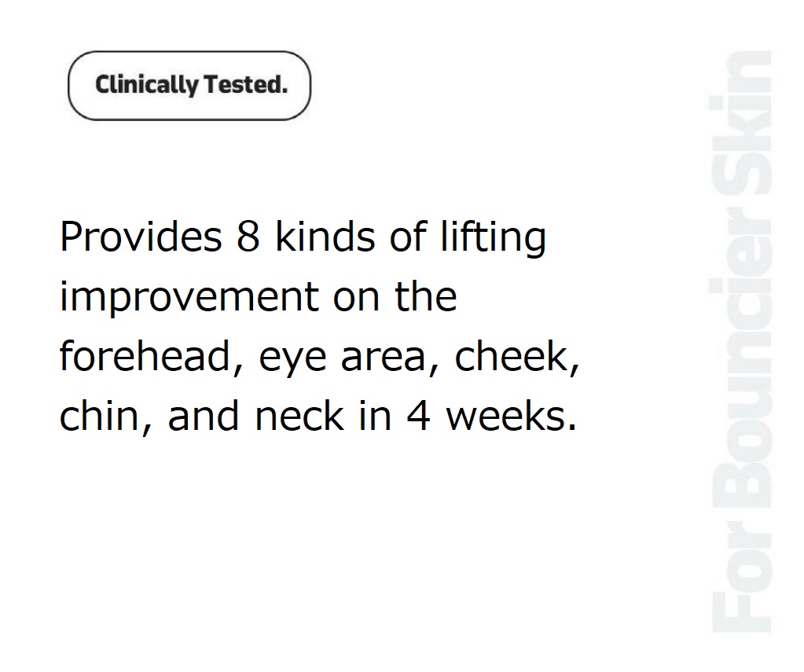
Task: Click the number 8 in the first line
Action: coord(248,237)
